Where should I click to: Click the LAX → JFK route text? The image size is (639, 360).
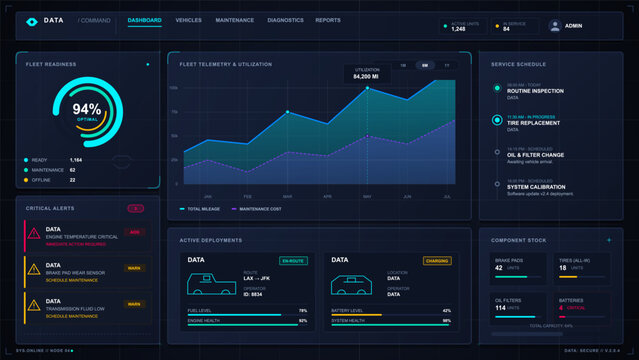tap(257, 278)
